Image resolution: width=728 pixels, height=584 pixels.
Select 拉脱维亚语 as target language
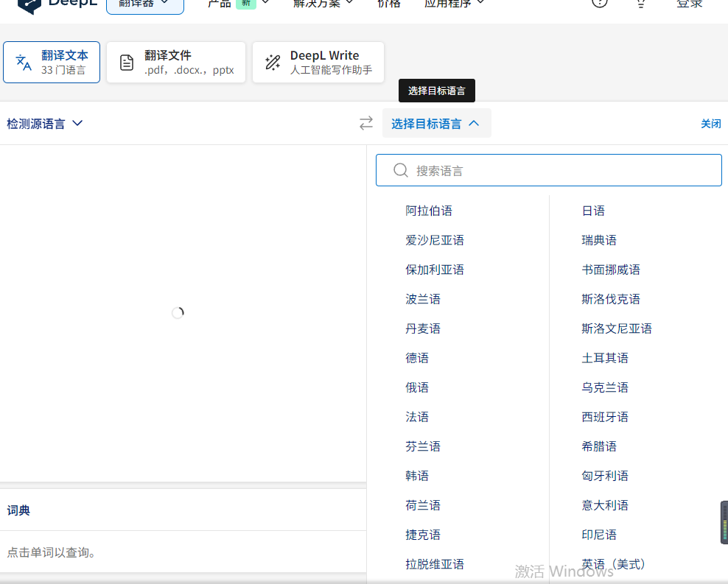(x=435, y=564)
